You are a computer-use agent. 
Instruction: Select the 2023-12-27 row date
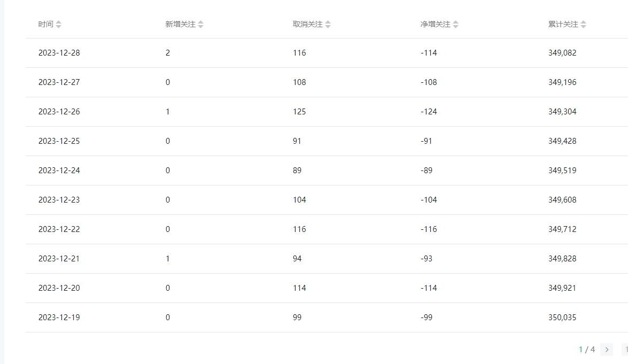59,82
